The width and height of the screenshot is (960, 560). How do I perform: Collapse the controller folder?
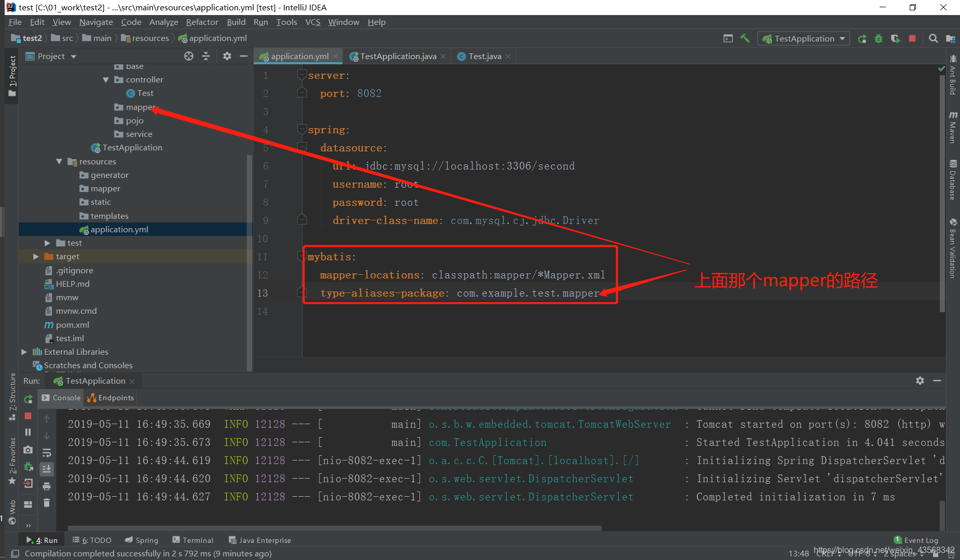106,80
